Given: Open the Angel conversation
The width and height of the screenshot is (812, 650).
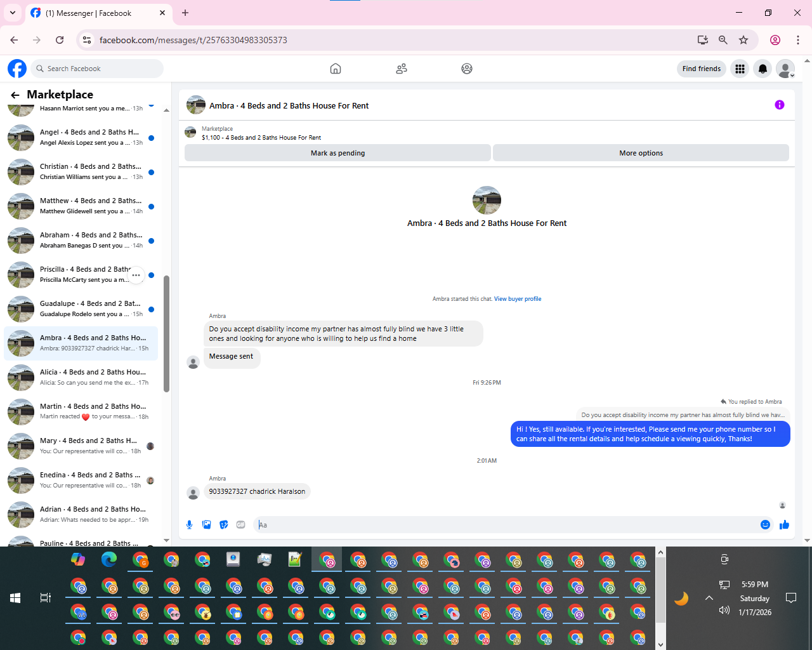Looking at the screenshot, I should coord(81,137).
